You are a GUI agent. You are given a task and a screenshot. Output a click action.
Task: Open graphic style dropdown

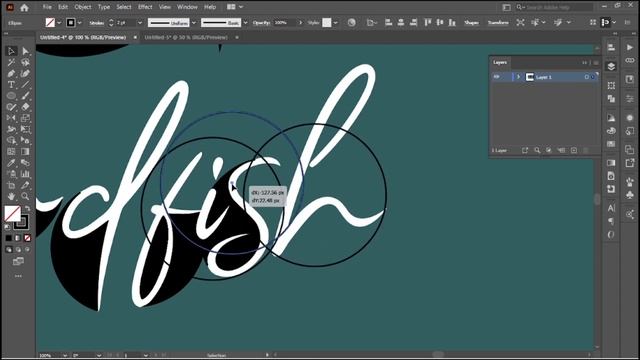click(336, 23)
